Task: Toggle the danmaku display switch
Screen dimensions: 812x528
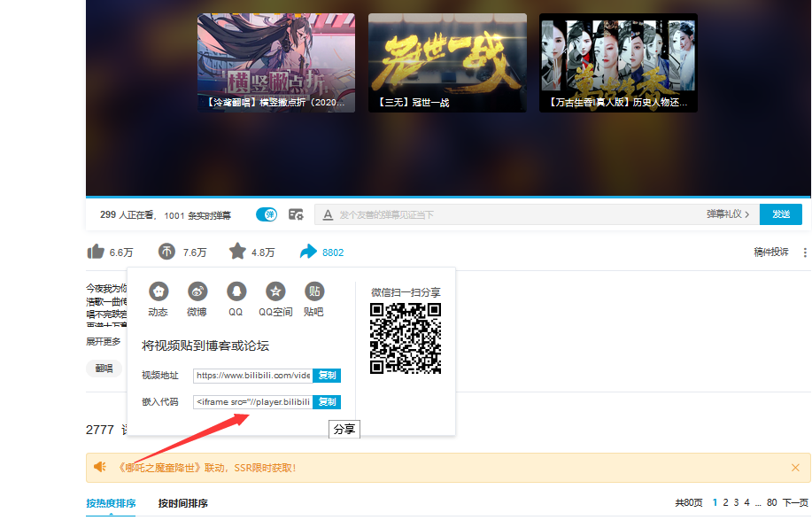Action: [x=267, y=214]
